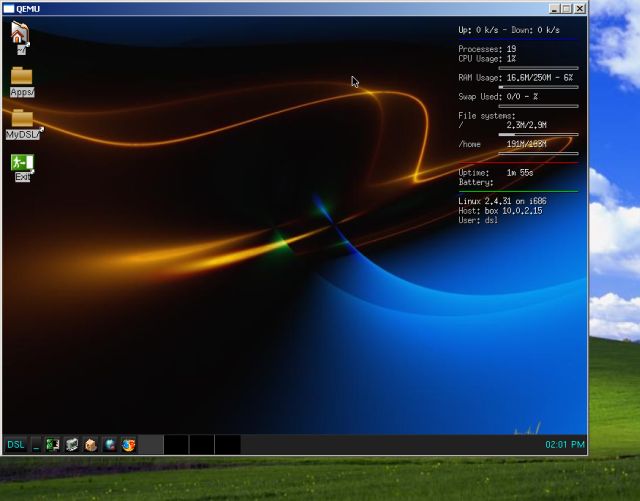Click the 'Linux 2.4.31 on i686' line

pos(502,201)
